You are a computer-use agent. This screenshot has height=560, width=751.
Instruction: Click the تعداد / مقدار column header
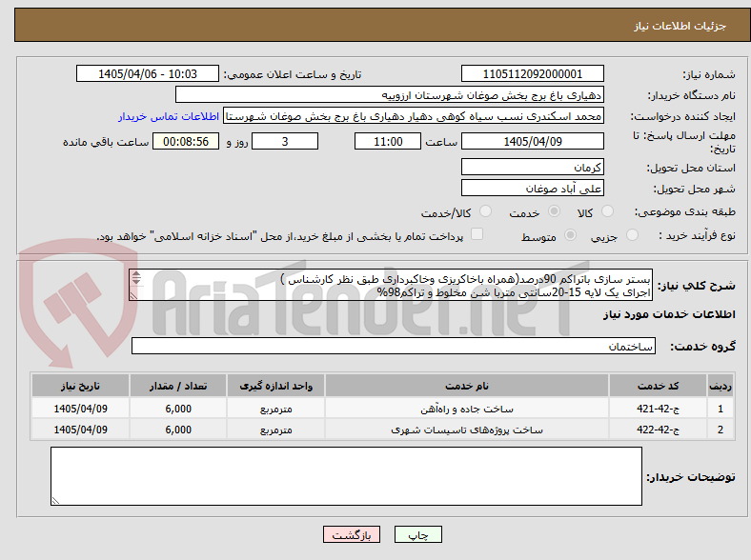point(178,386)
